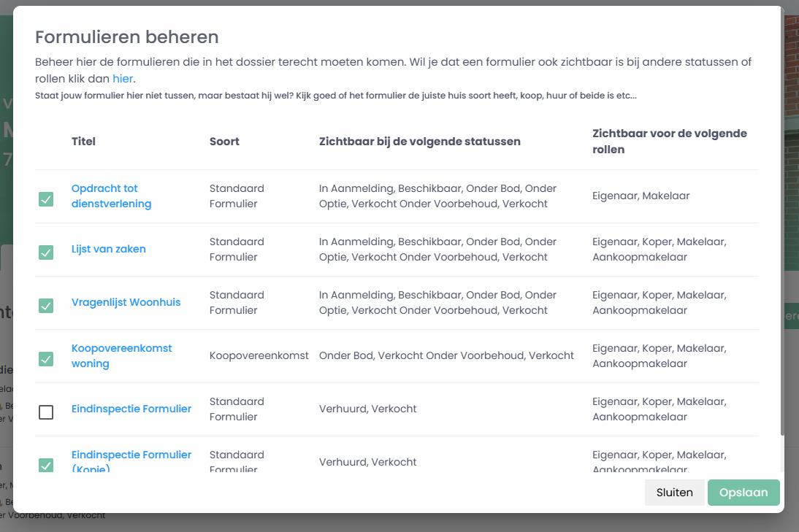Uncheck the Opdracht tot dienstverlening checkbox

point(46,199)
